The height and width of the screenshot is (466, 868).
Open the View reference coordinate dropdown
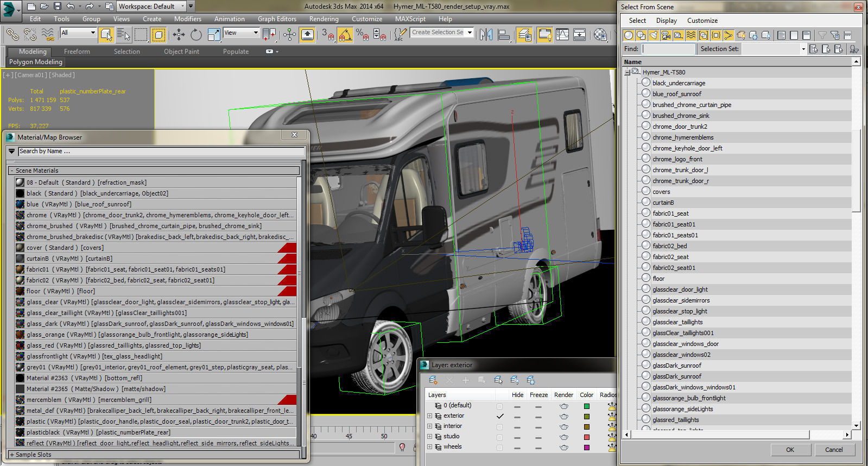[x=241, y=33]
